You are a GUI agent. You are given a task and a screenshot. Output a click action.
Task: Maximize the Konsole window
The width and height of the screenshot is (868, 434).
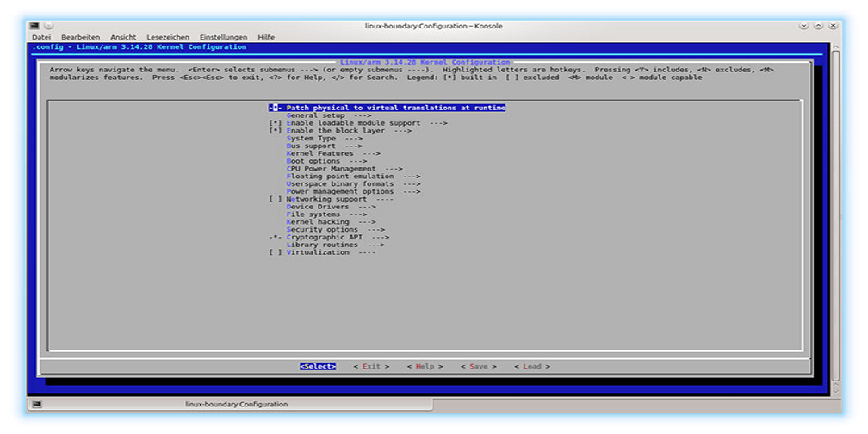pyautogui.click(x=818, y=26)
